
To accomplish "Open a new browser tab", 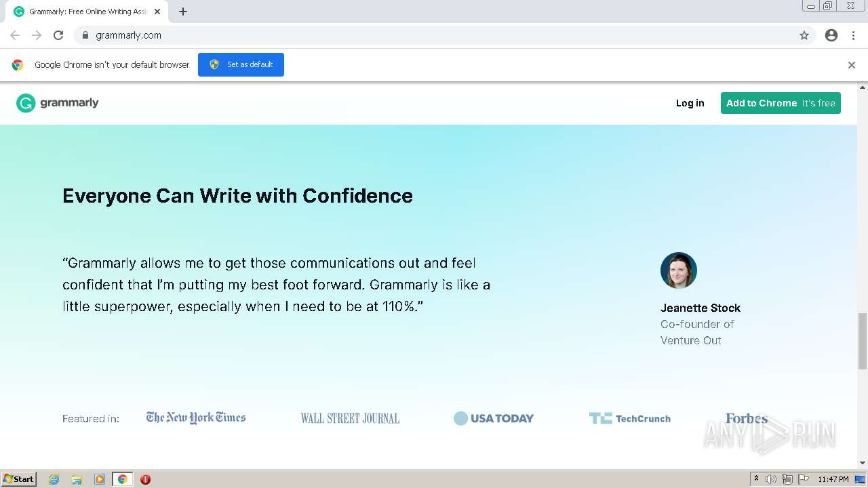I will click(x=183, y=12).
